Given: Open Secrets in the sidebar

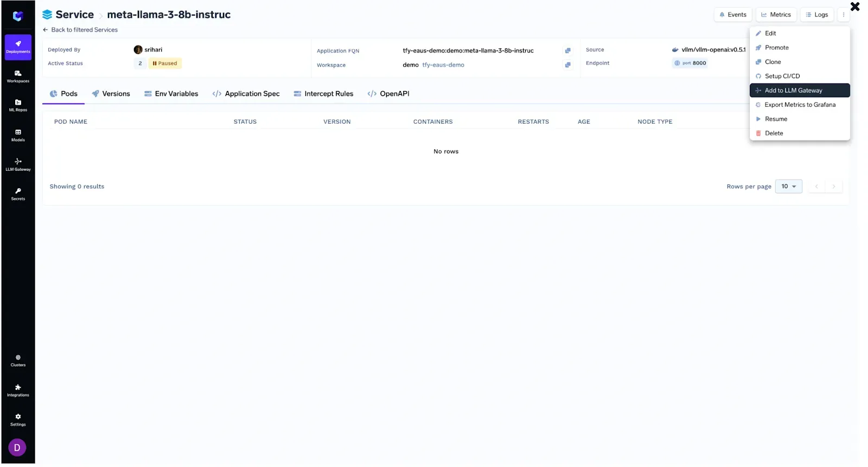Looking at the screenshot, I should pos(18,194).
